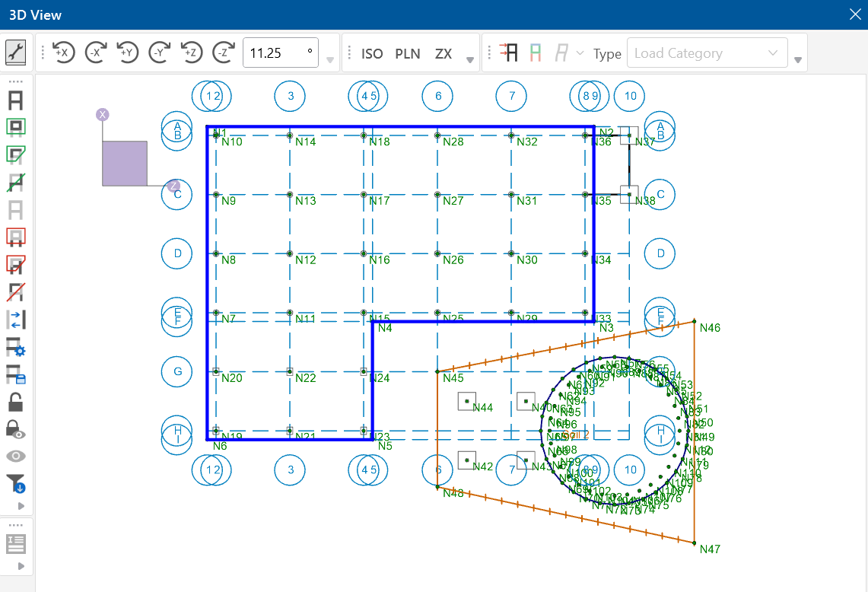Open the Load Category dropdown
The image size is (868, 592).
[x=707, y=53]
